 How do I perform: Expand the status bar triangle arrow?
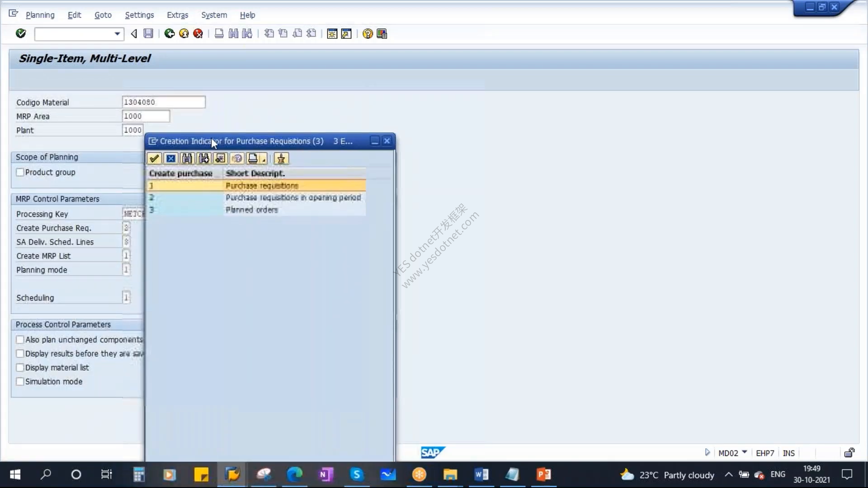coord(707,452)
